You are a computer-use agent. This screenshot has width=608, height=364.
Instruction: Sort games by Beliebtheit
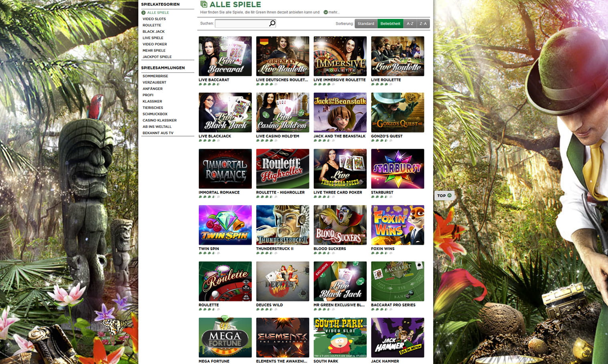(x=390, y=24)
